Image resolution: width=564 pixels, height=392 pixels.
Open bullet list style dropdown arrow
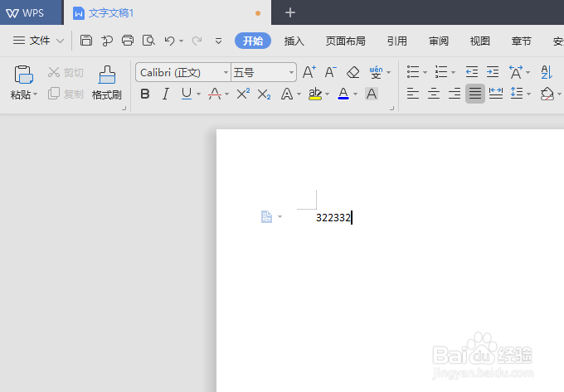(425, 73)
